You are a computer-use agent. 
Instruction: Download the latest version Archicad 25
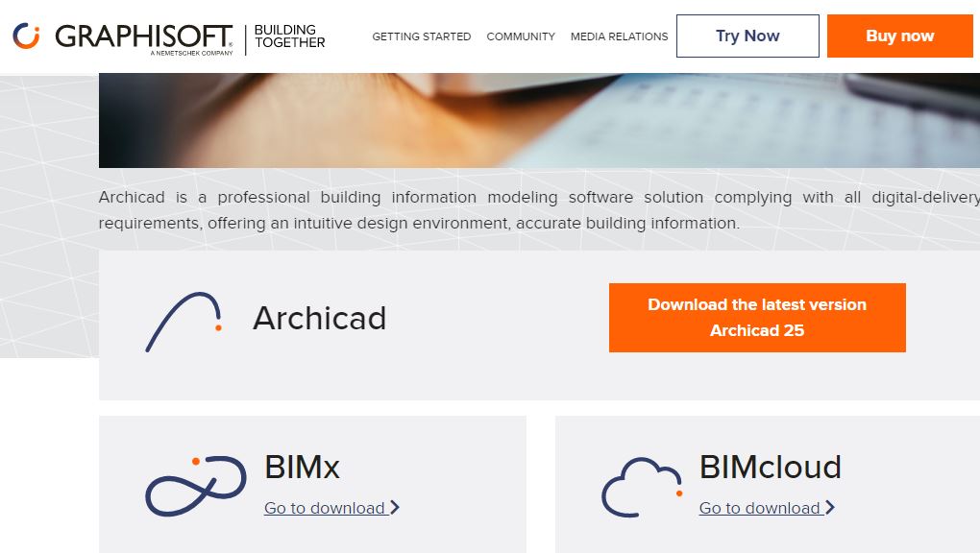pos(757,318)
